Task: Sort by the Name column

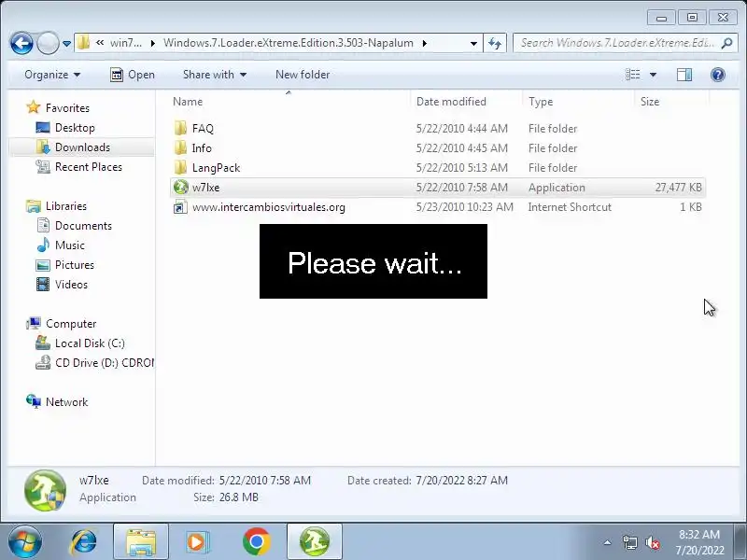Action: pyautogui.click(x=289, y=102)
